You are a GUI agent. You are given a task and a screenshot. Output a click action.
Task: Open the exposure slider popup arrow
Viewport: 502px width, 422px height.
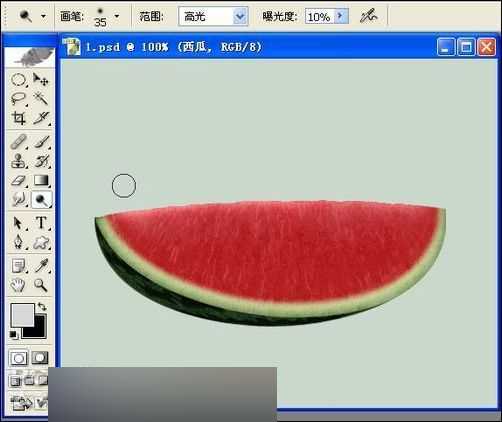341,16
